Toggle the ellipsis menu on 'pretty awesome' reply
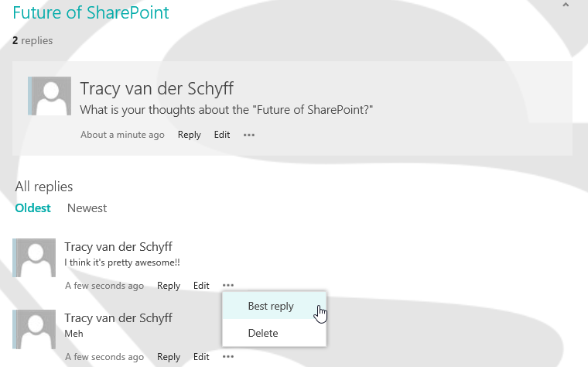The width and height of the screenshot is (588, 367). pos(227,286)
